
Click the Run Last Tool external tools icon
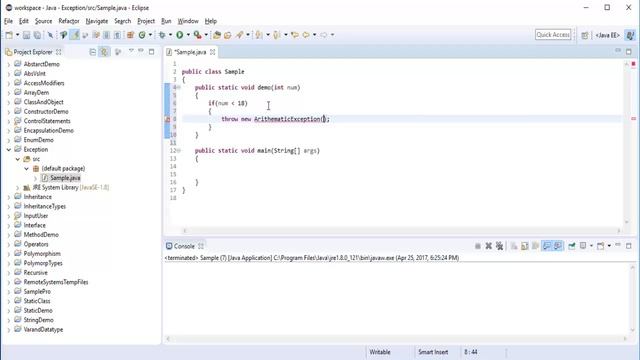[198, 35]
